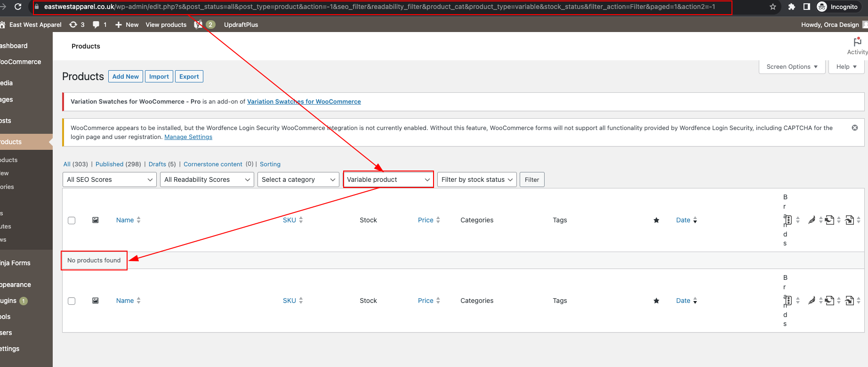Open the Sorting view link
Viewport: 868px width, 367px height.
click(270, 164)
